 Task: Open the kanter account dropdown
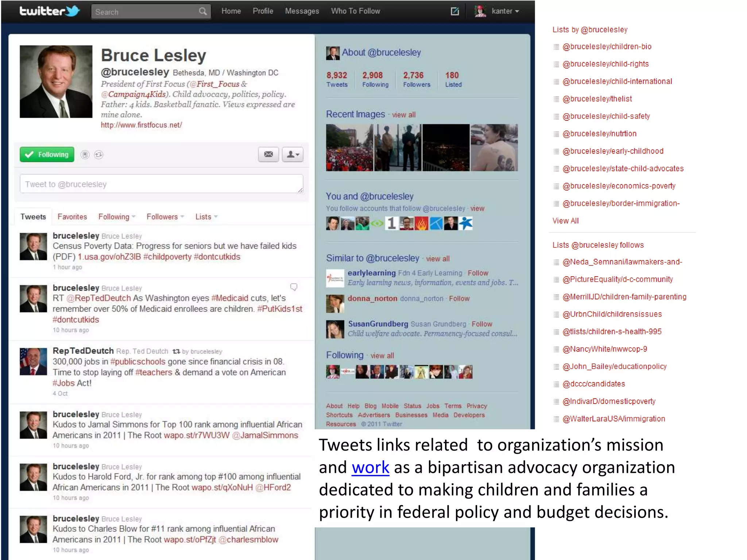click(505, 11)
